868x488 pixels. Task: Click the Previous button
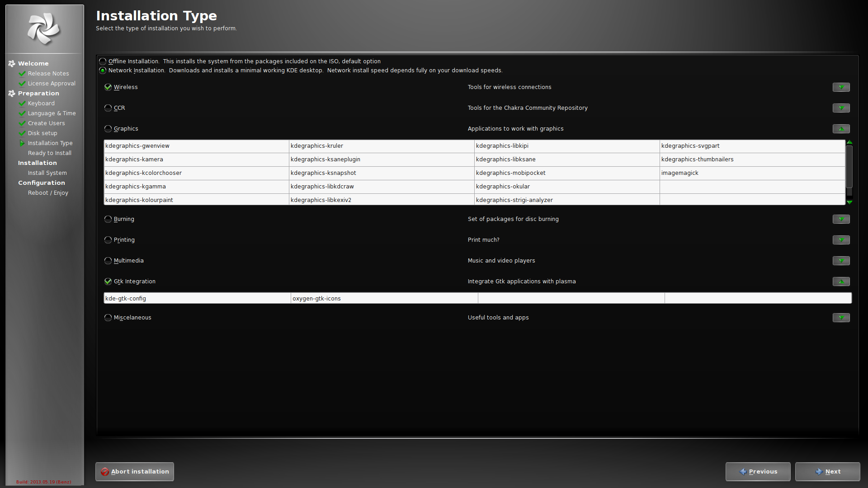pos(758,472)
